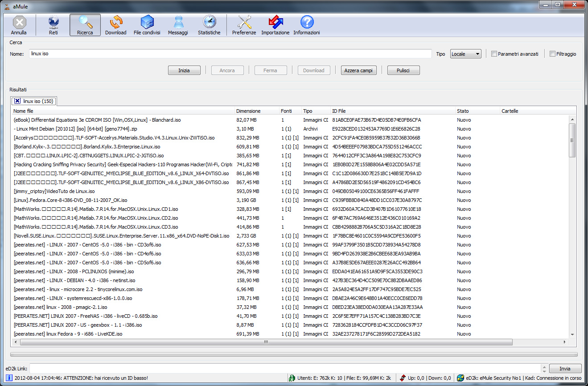View the Statistiche panel
588x386 pixels.
pos(209,25)
